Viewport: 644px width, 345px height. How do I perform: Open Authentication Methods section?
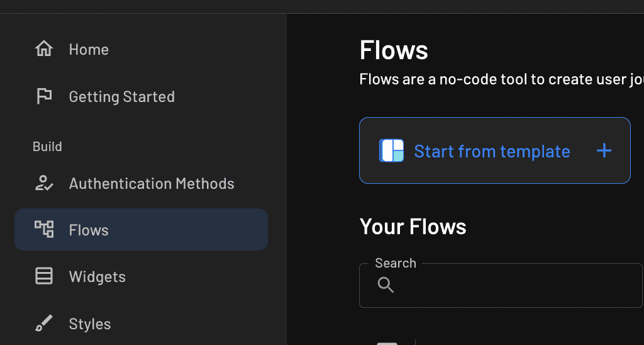151,184
